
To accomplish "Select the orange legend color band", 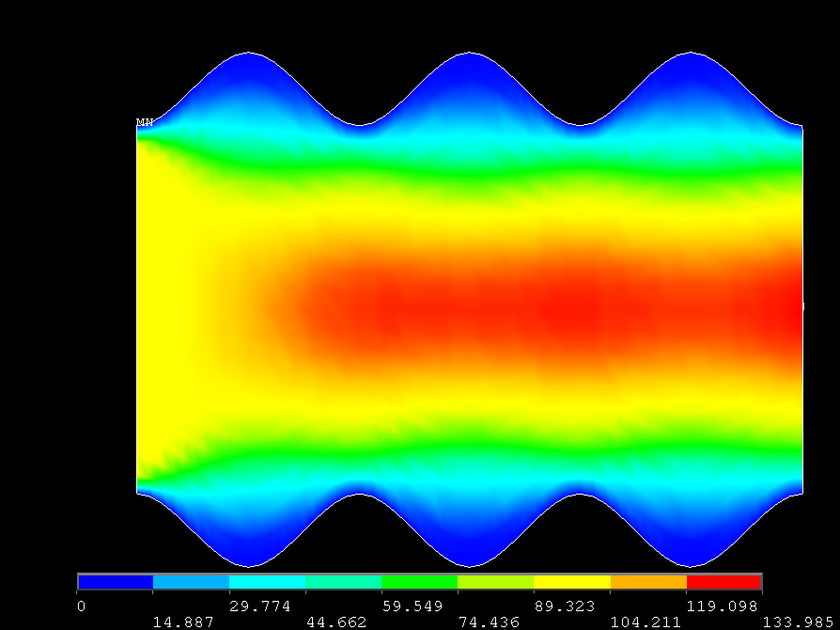I will (648, 582).
